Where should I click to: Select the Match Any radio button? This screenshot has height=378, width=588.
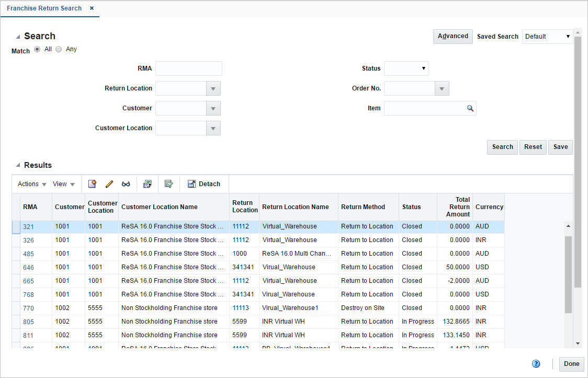(x=59, y=49)
